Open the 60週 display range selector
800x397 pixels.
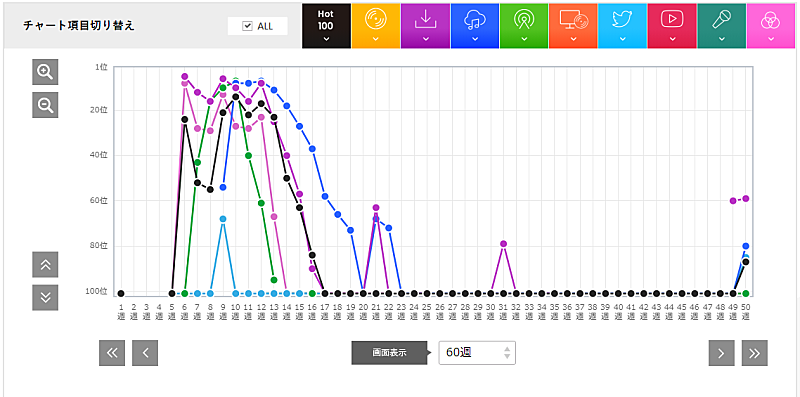477,353
